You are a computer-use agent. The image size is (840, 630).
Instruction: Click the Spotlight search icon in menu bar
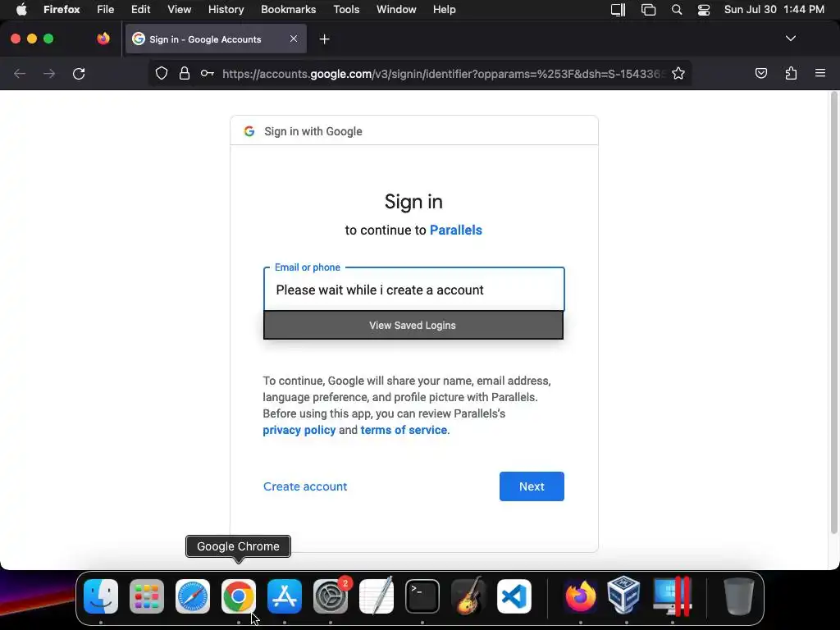tap(677, 10)
